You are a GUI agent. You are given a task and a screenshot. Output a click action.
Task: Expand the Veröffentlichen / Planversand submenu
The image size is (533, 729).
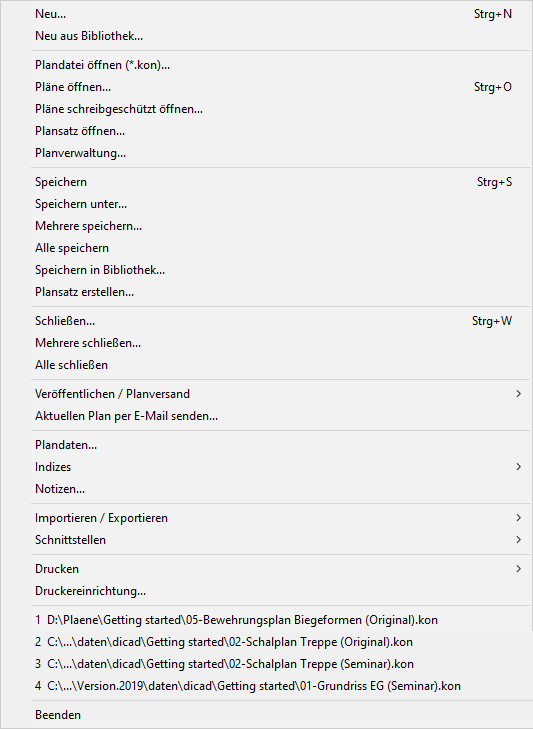[x=280, y=394]
